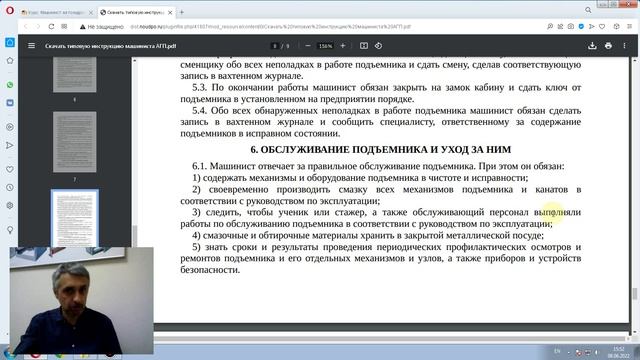The height and width of the screenshot is (360, 640).
Task: Reload the current page
Action: 51,27
